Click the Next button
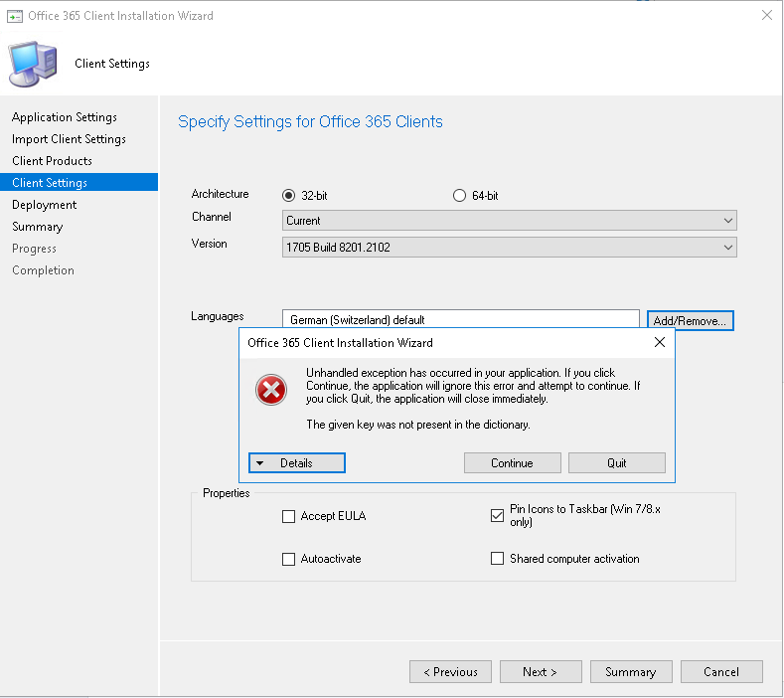Screen dimensions: 784x698 tap(541, 672)
